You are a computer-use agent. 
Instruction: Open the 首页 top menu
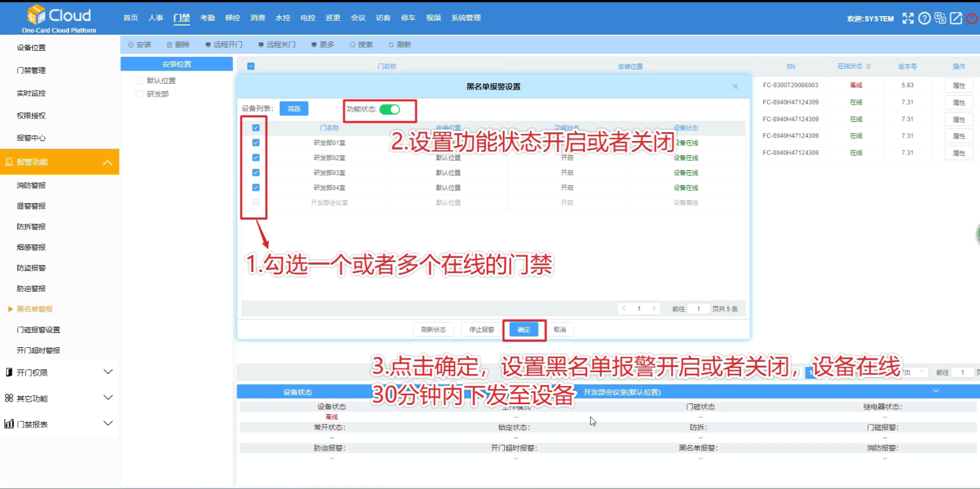(130, 18)
